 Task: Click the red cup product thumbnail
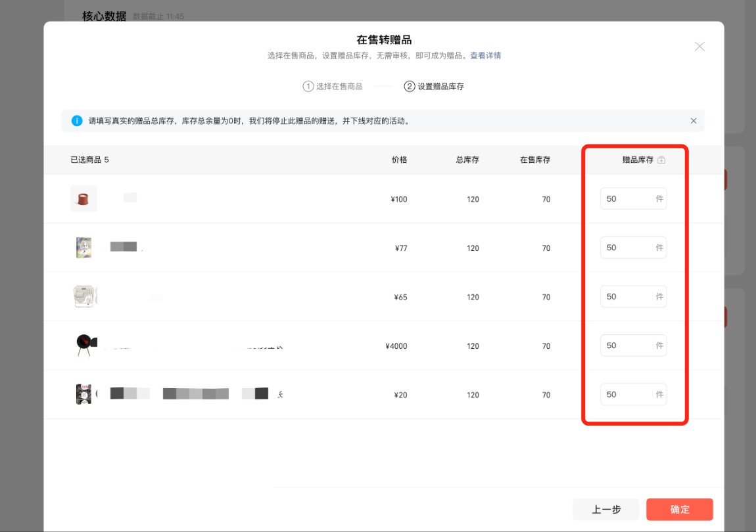coord(83,198)
